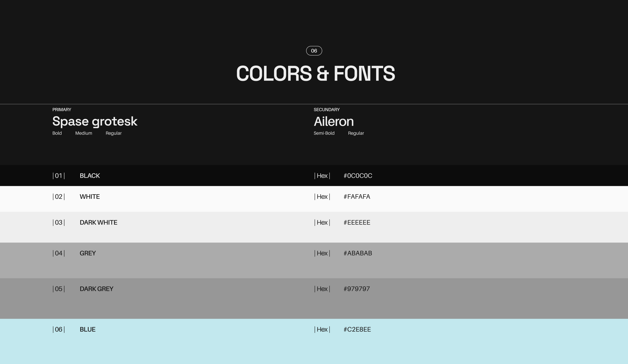Click Regular weight under Aileron
Viewport: 628px width, 364px height.
[356, 133]
